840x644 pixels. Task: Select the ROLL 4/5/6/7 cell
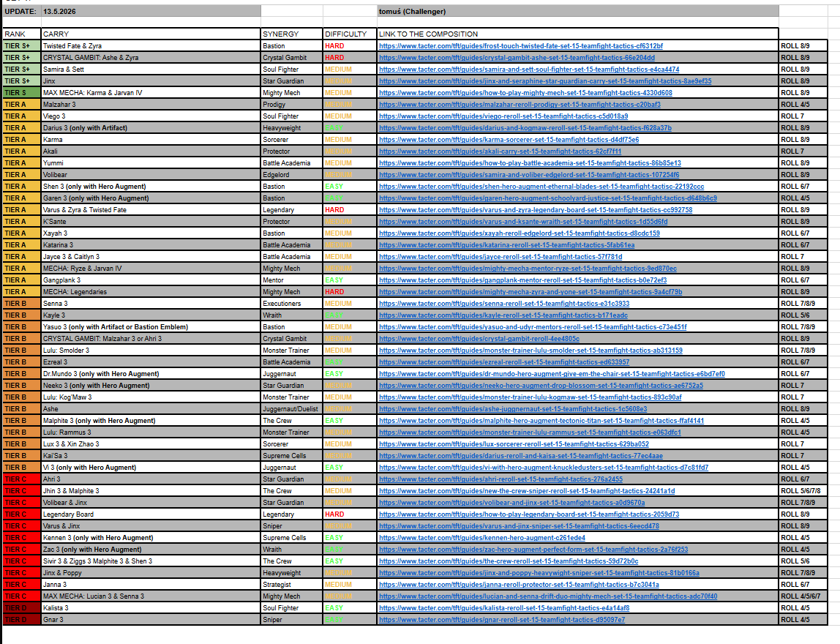(x=803, y=596)
